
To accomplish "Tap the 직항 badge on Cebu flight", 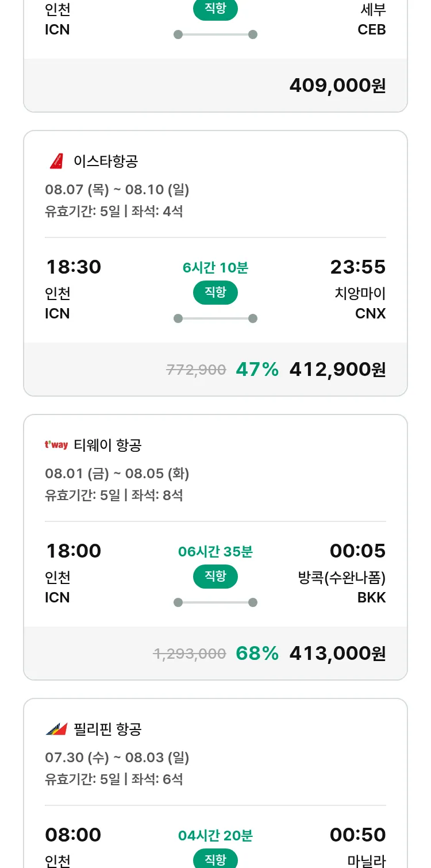I will 215,9.
